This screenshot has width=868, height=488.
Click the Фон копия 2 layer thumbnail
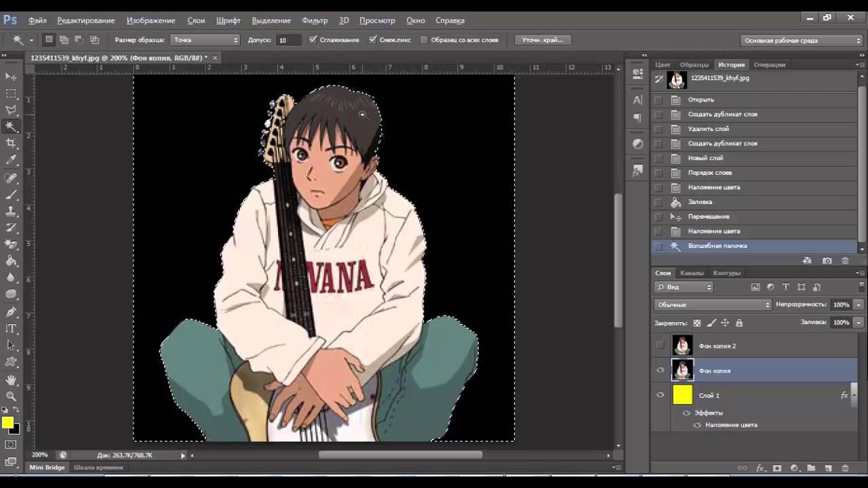coord(682,346)
